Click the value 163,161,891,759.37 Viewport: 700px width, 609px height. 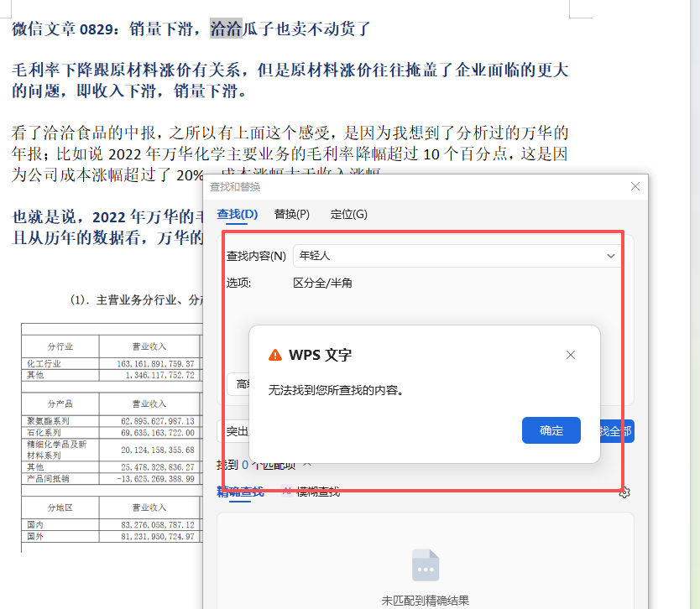(x=156, y=364)
